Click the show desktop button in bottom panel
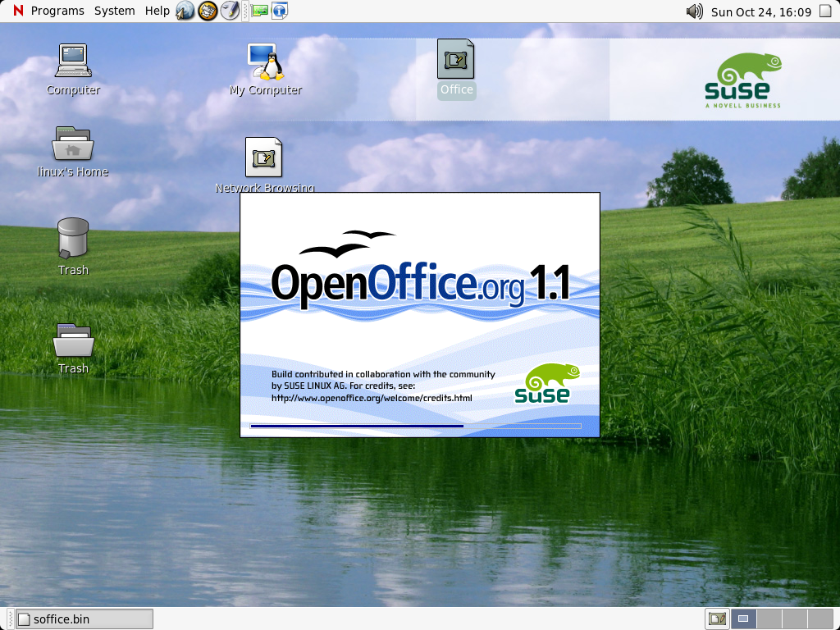Screen dimensions: 840x630 pyautogui.click(x=717, y=619)
